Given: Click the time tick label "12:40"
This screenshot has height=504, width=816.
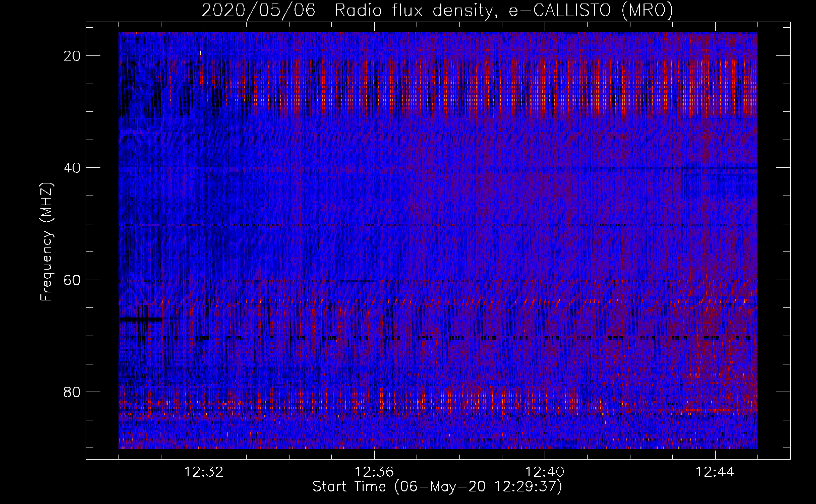Looking at the screenshot, I should pyautogui.click(x=545, y=472).
